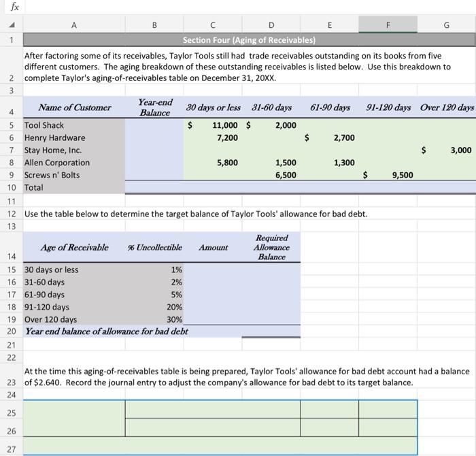Select Tool Shack's empty Year-end Balance cell
Image resolution: width=476 pixels, height=456 pixels.
154,125
